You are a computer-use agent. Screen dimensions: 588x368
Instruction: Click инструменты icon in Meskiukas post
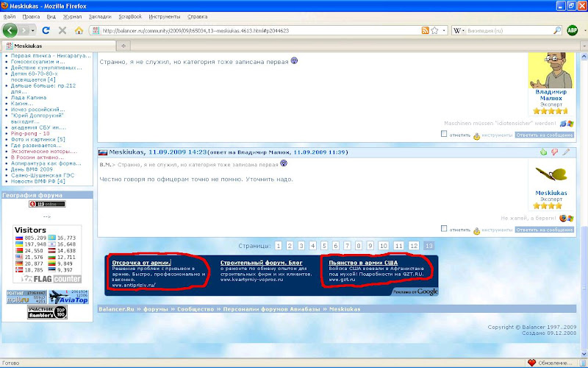tap(476, 230)
